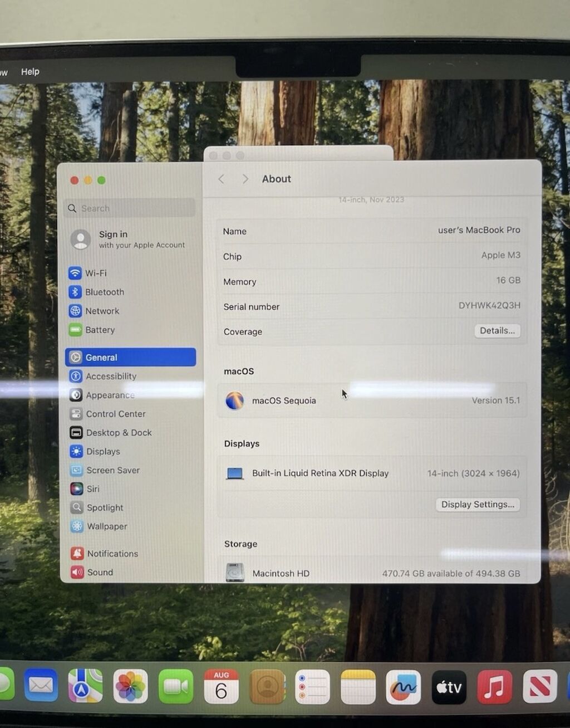The height and width of the screenshot is (728, 570).
Task: Click the Coverage Details button
Action: pos(497,331)
